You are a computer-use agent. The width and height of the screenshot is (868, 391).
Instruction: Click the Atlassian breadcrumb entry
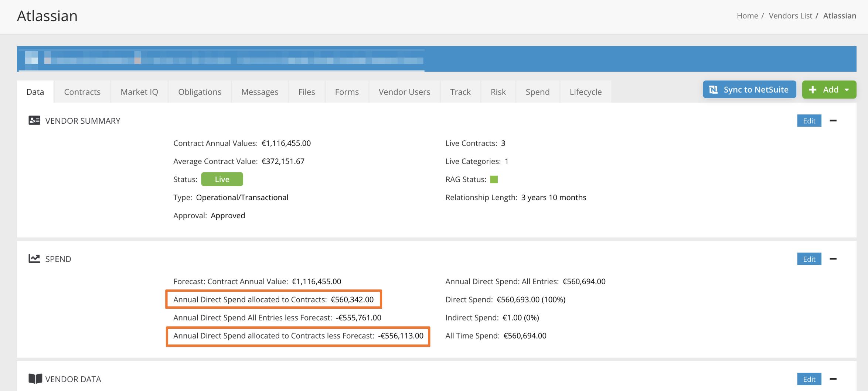[840, 16]
